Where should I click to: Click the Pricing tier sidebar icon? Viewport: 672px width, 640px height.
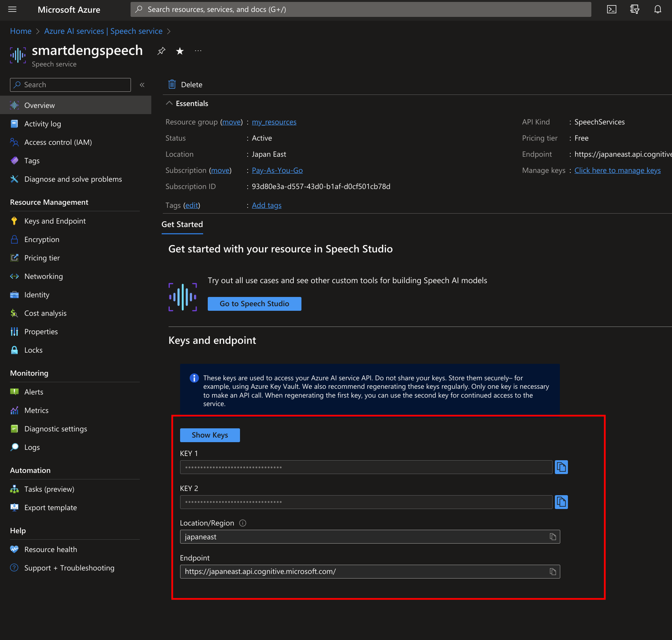14,258
